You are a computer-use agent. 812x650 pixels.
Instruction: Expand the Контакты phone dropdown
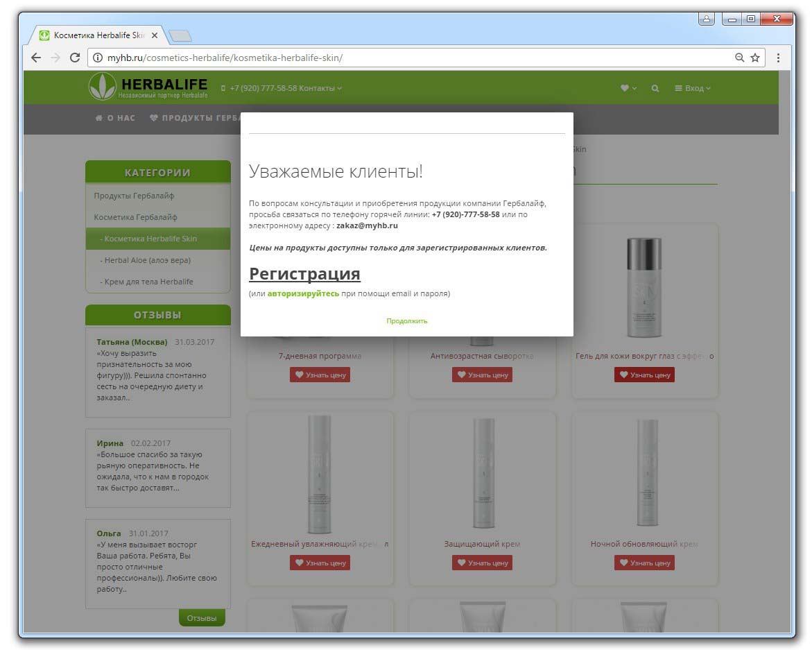(320, 88)
